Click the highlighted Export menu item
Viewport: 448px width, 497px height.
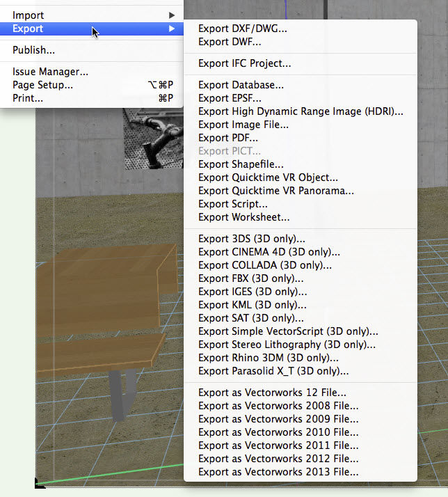pyautogui.click(x=92, y=29)
